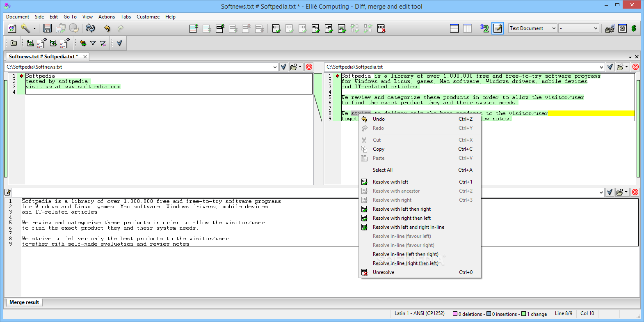Close the Softnews.txt # Softpedia.txt tab
This screenshot has height=322, width=644.
85,57
